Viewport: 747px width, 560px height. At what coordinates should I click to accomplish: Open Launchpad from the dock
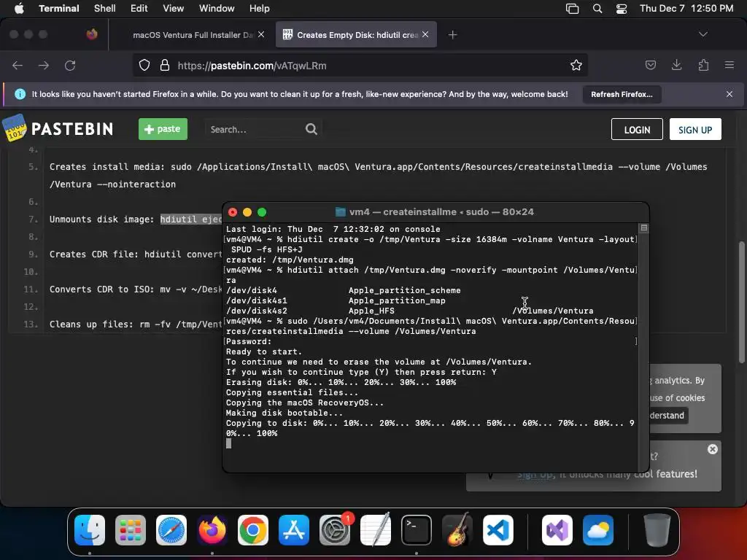pos(131,530)
